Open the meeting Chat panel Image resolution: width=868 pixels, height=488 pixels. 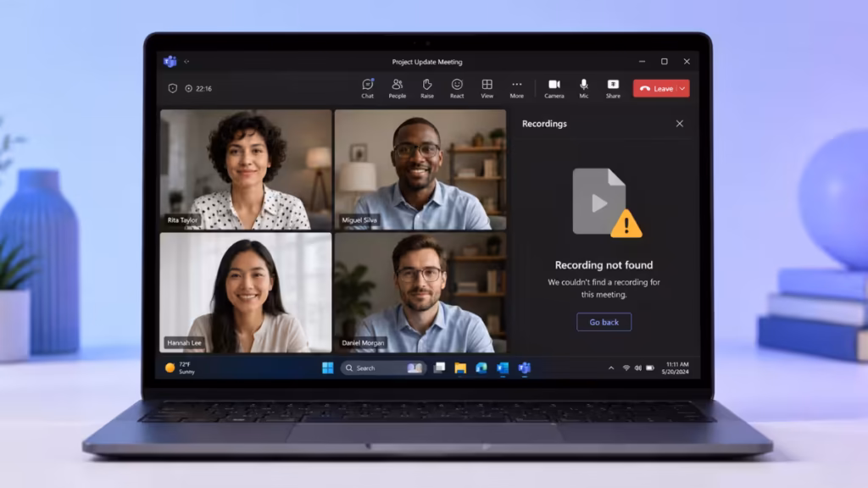tap(368, 88)
